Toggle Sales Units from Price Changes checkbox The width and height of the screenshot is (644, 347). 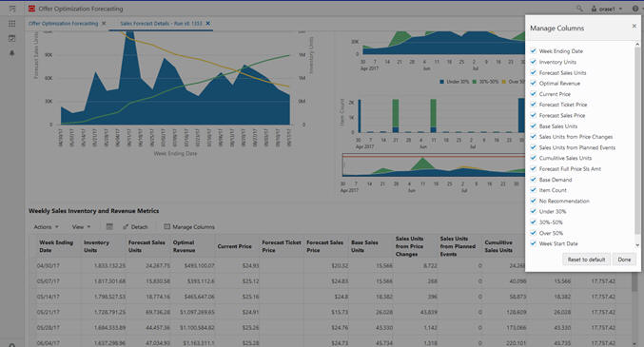(533, 136)
